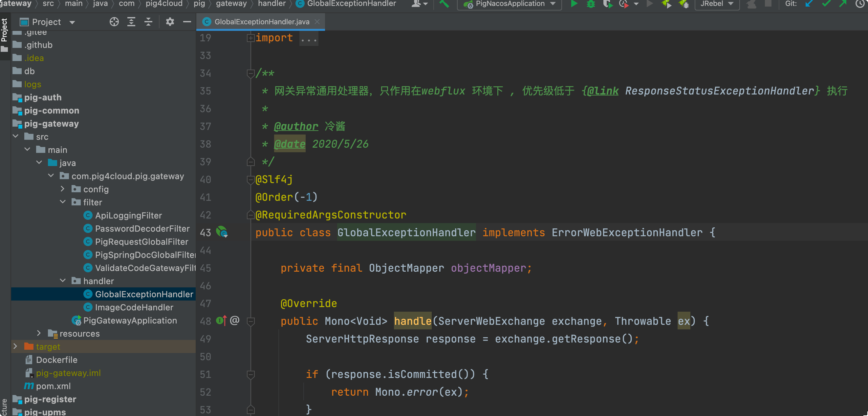Select opened file locate target icon

click(114, 22)
